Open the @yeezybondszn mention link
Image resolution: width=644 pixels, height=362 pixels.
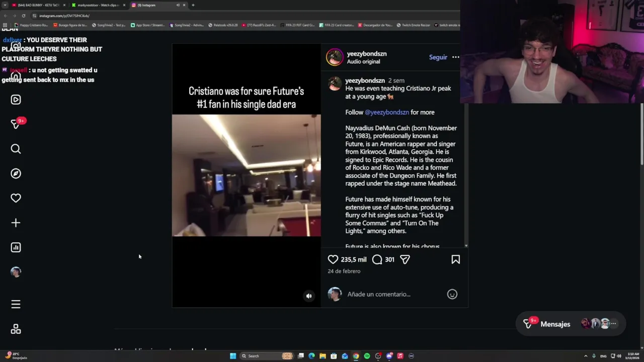point(387,112)
